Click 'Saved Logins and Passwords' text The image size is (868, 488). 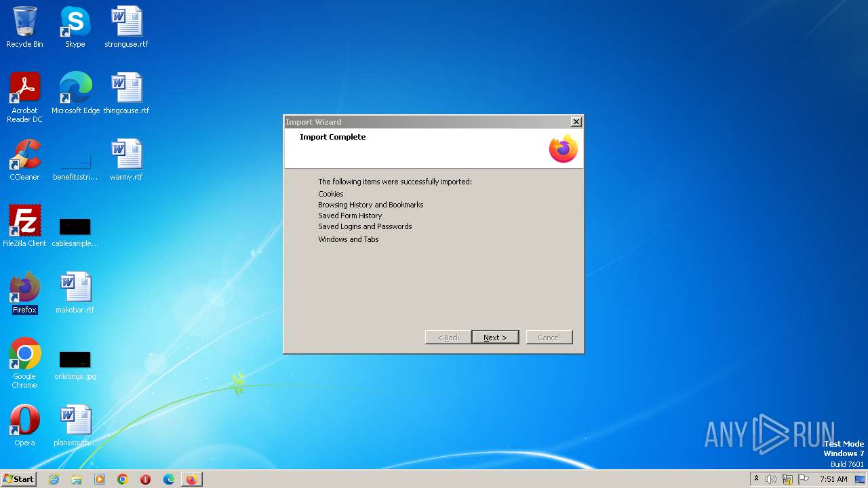[365, 226]
